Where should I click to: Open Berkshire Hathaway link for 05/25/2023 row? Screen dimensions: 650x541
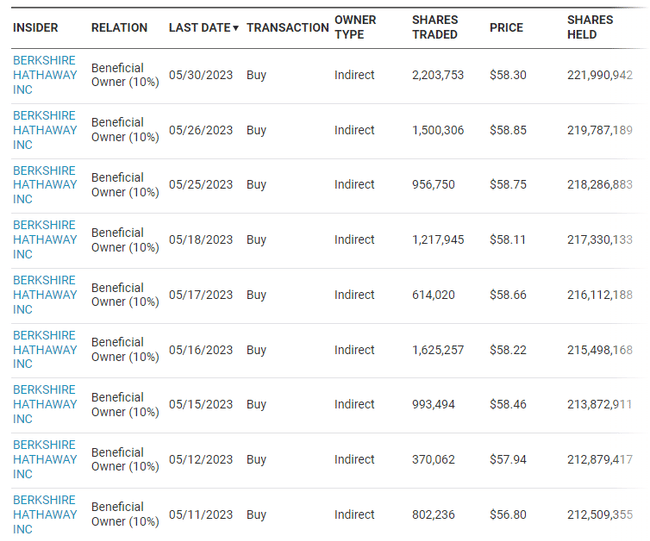(x=45, y=185)
